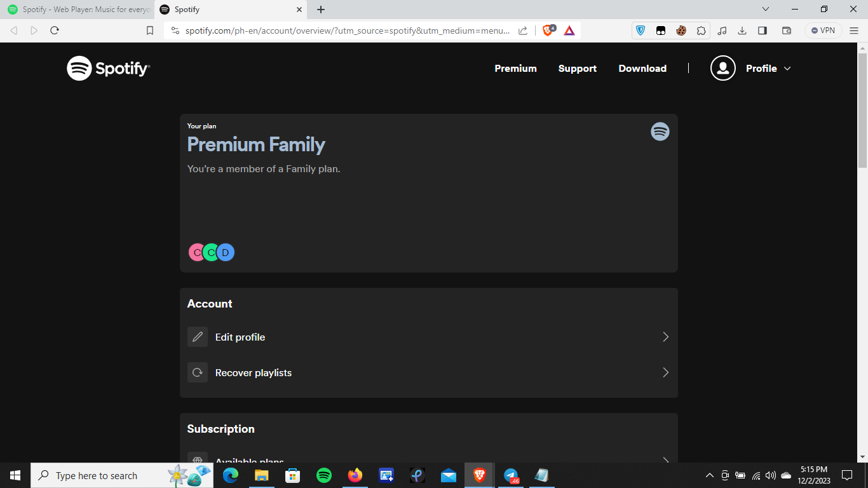
Task: Click the volume speaker icon in tray
Action: (771, 475)
